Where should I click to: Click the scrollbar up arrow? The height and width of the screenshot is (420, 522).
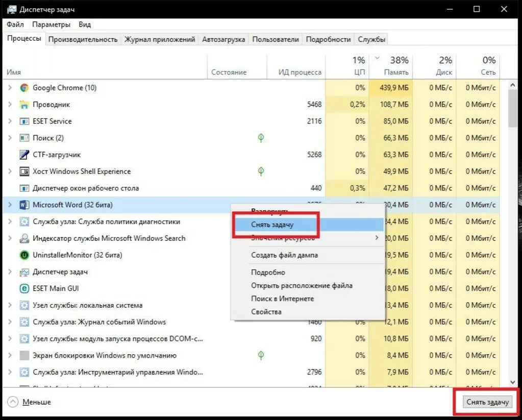tap(513, 85)
